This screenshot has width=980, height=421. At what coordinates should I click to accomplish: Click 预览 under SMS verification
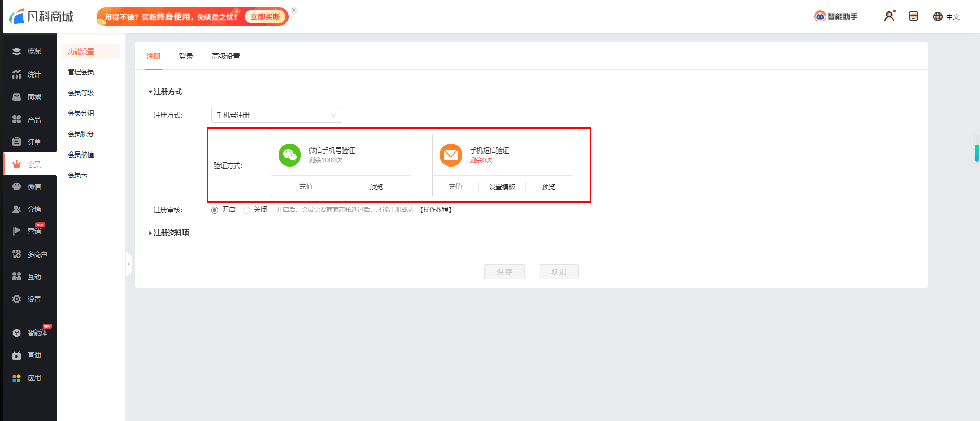[x=548, y=187]
